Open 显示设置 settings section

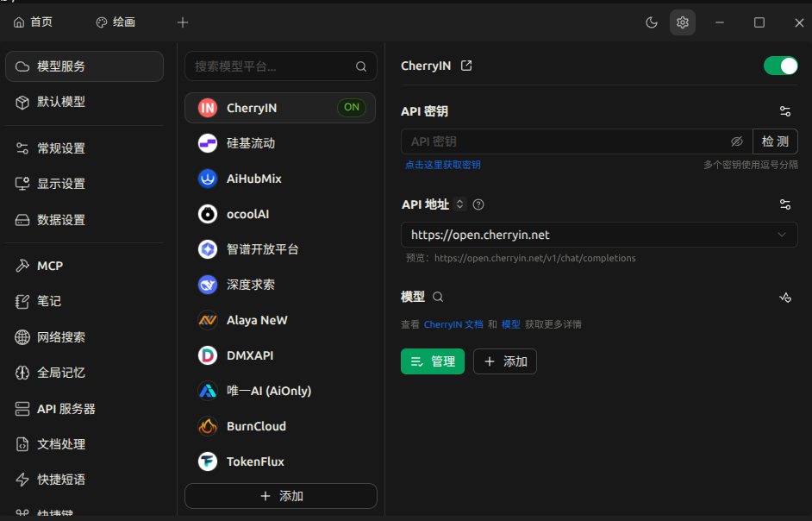click(x=84, y=184)
